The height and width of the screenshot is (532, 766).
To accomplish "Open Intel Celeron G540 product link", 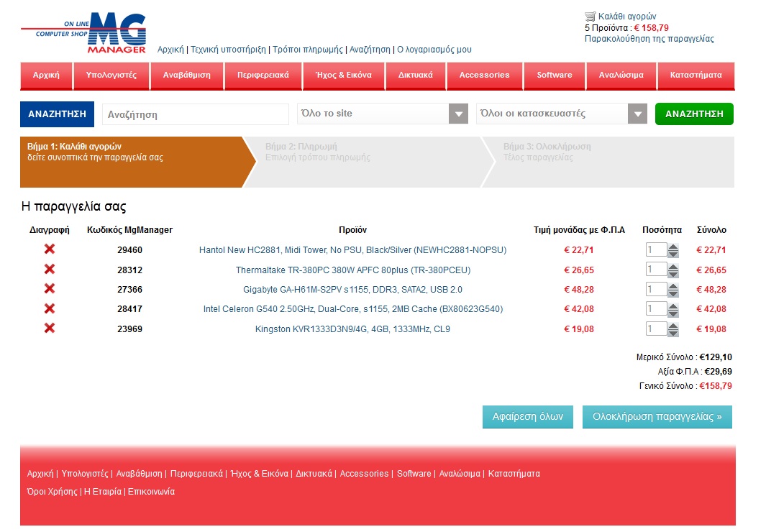I will tap(352, 309).
